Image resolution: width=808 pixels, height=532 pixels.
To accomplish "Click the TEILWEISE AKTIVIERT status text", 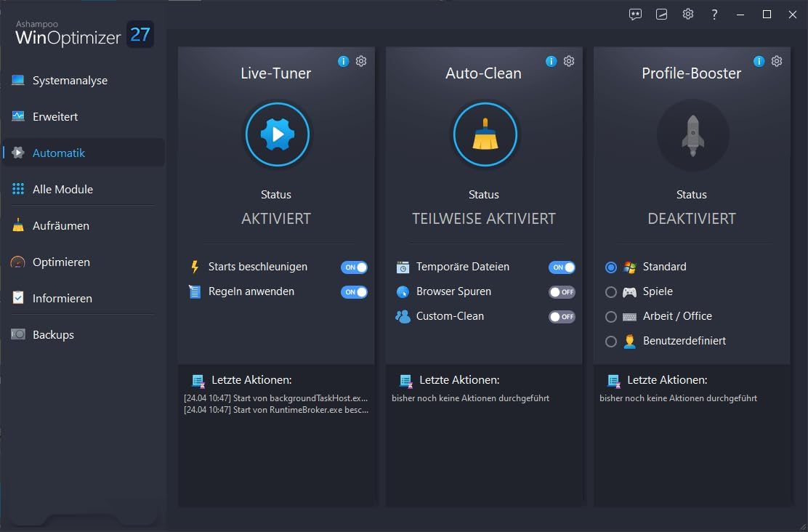I will point(484,219).
